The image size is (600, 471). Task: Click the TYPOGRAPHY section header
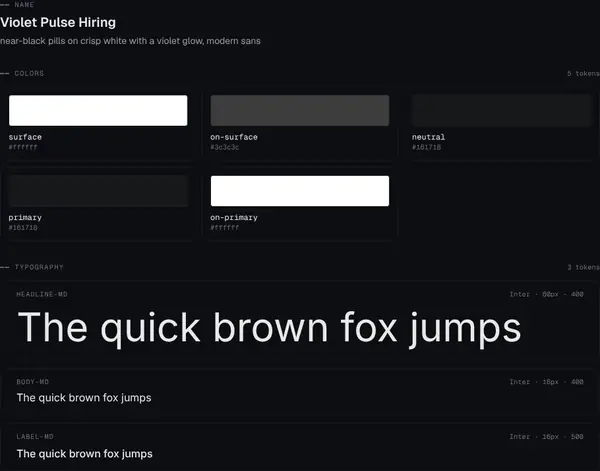(x=39, y=267)
